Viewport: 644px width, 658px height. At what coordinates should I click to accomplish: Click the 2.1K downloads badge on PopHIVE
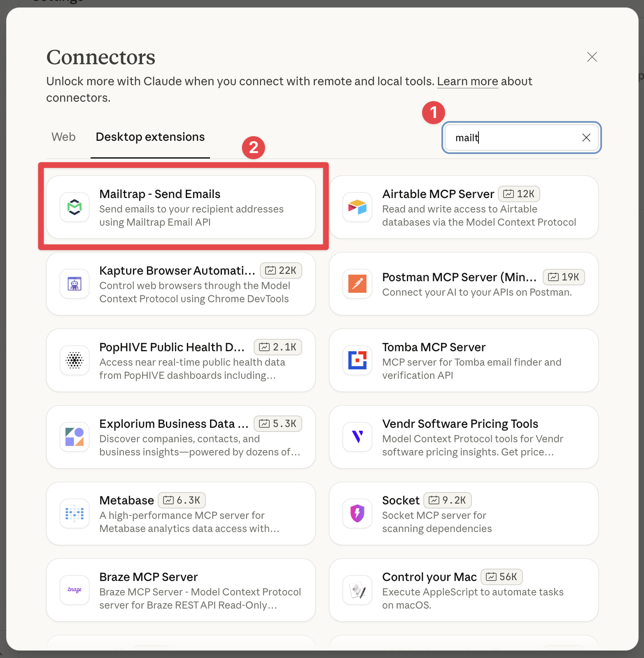pos(278,347)
